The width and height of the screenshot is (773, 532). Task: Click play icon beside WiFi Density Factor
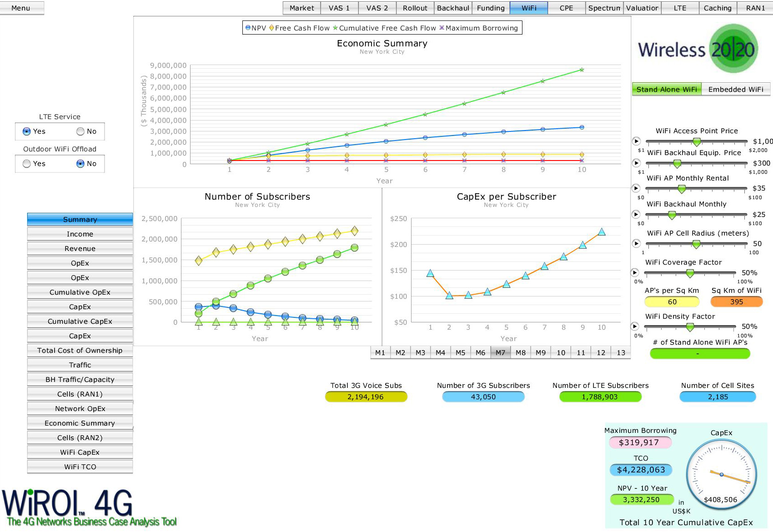(x=635, y=326)
